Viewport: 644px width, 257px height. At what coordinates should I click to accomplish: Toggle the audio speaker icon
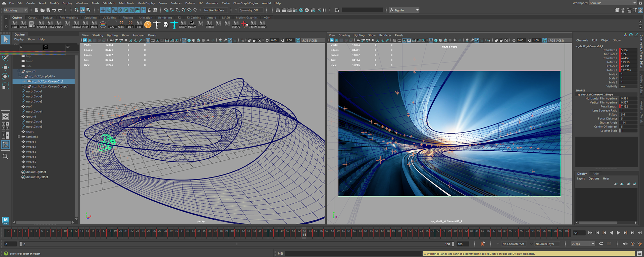click(x=625, y=244)
